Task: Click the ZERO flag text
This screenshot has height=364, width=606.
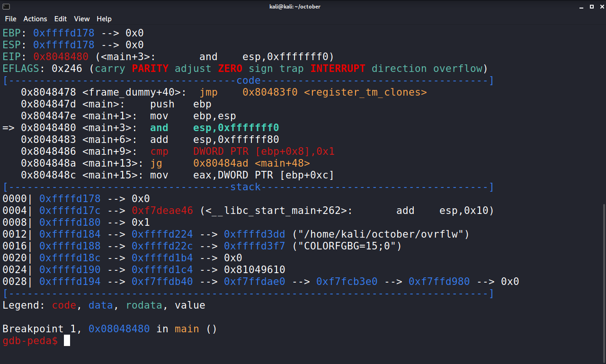Action: [230, 69]
